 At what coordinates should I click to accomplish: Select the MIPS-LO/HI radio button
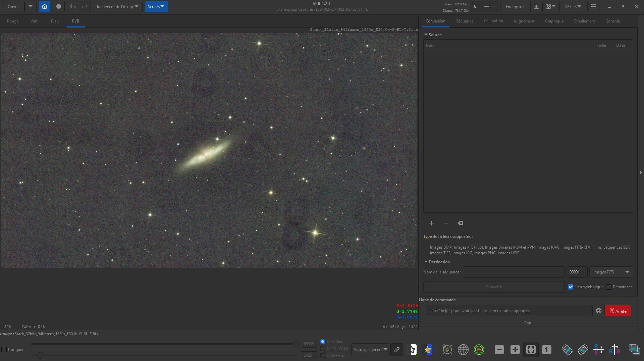pos(323,349)
